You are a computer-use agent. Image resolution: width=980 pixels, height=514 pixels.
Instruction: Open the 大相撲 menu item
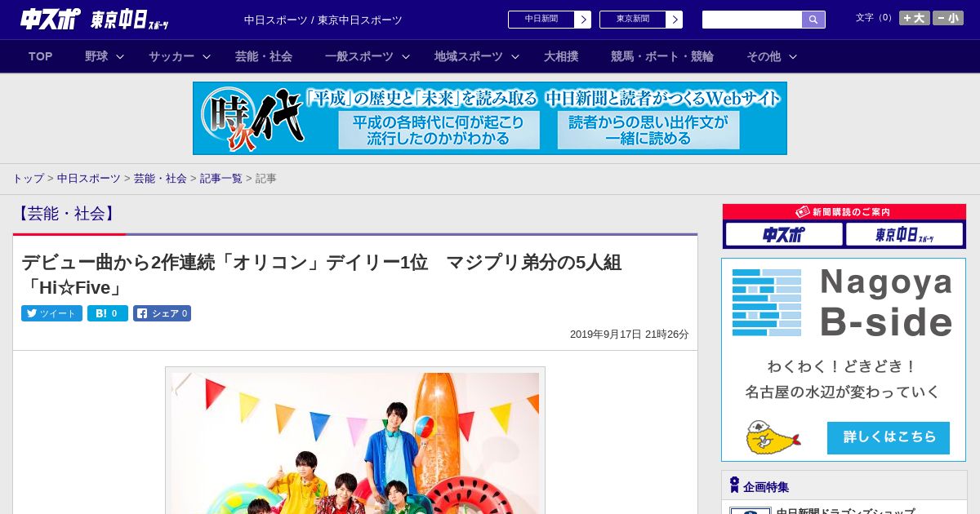click(x=561, y=56)
